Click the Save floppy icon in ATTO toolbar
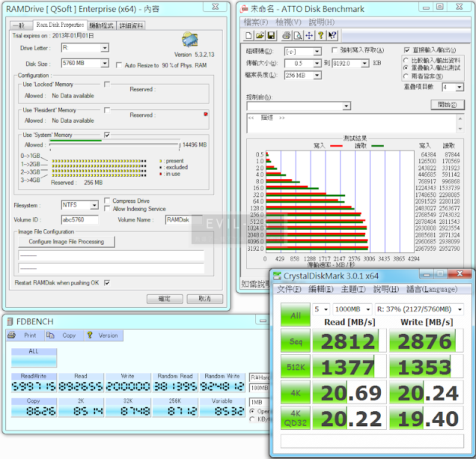476x459 pixels. click(271, 35)
